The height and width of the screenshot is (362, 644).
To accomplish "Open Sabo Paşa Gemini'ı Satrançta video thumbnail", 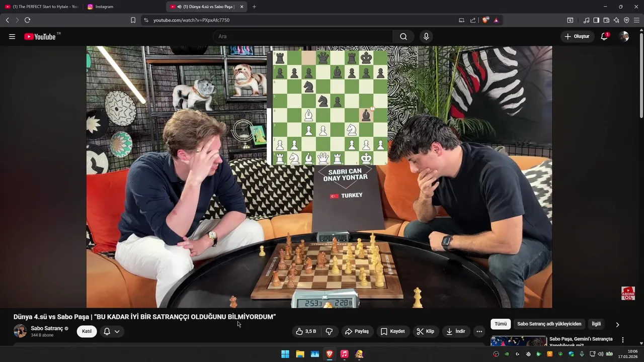I will pos(519,341).
